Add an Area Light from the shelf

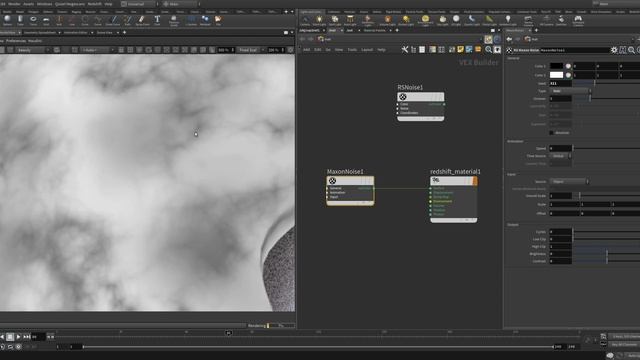coord(350,20)
